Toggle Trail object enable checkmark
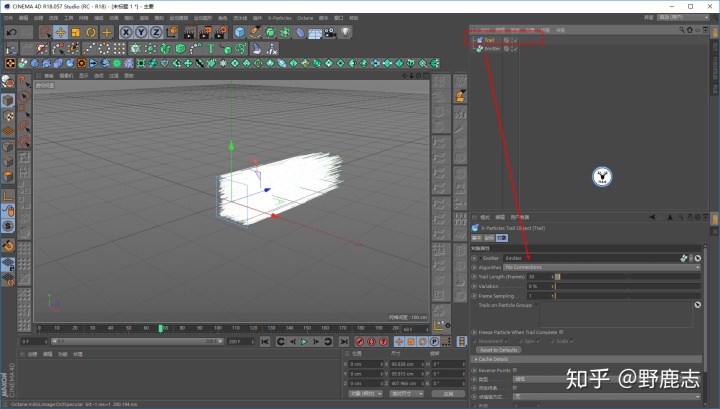This screenshot has height=409, width=720. click(x=515, y=40)
